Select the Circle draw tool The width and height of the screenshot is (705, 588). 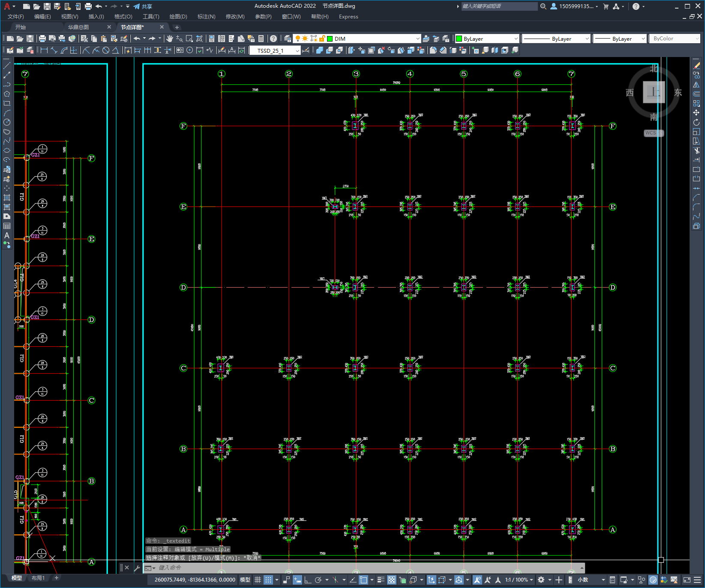(x=7, y=122)
